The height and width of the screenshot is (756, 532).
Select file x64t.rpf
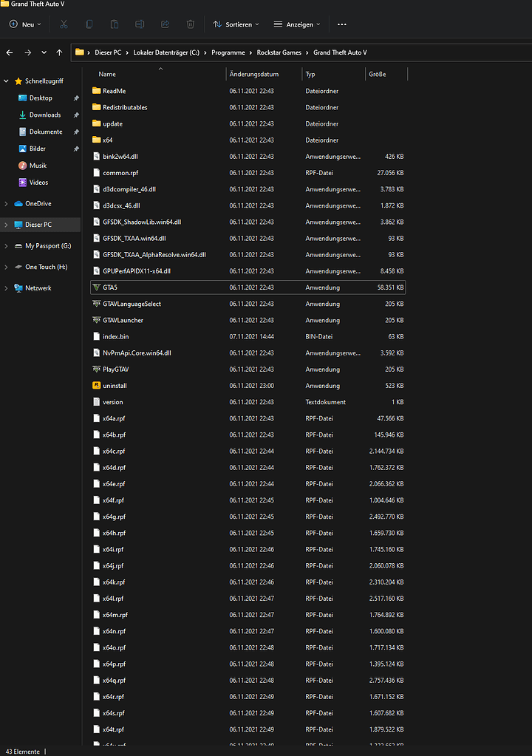(x=113, y=729)
